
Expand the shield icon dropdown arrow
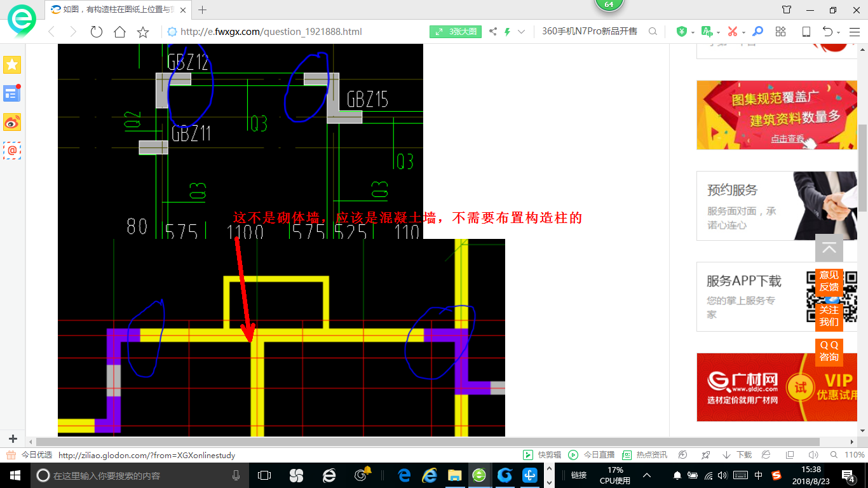click(692, 32)
